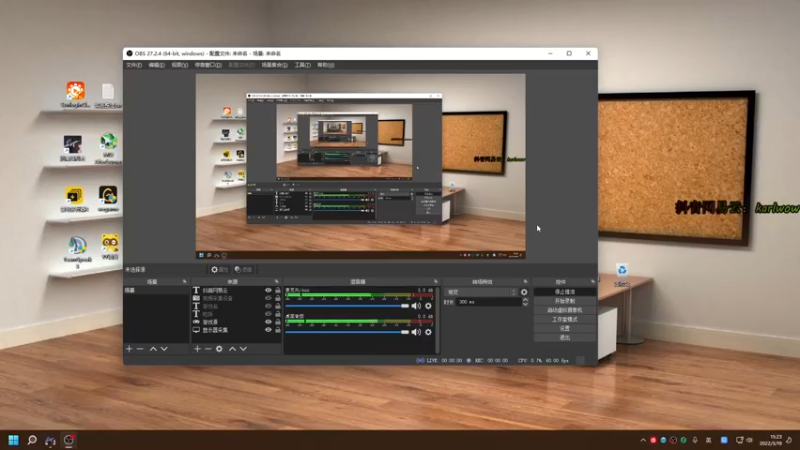The height and width of the screenshot is (450, 800).
Task: Open the Windows Start menu
Action: (14, 440)
